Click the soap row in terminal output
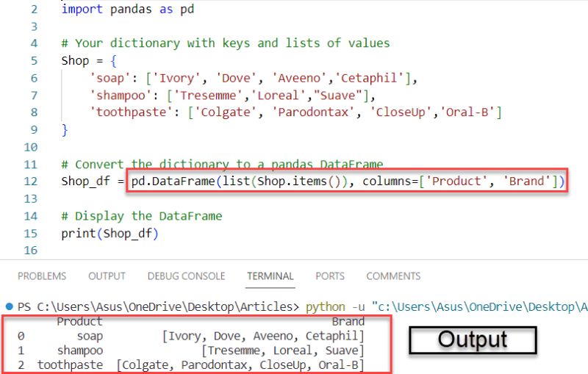 click(191, 336)
